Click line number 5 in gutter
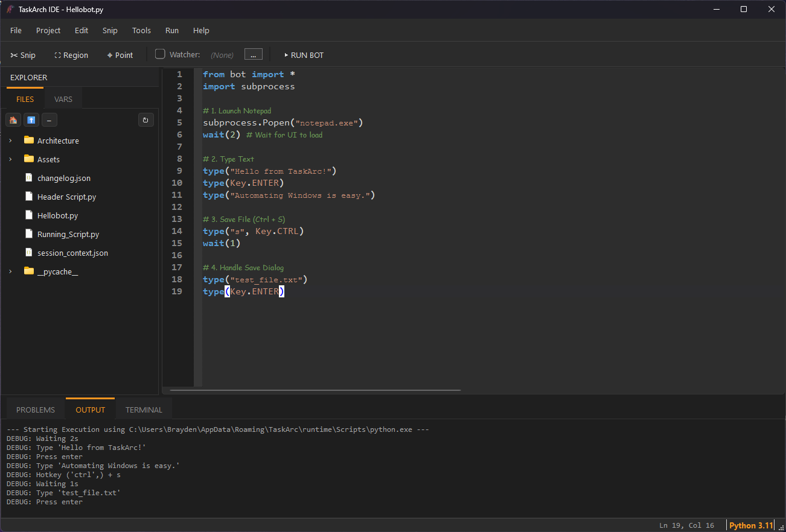786x532 pixels. 179,122
